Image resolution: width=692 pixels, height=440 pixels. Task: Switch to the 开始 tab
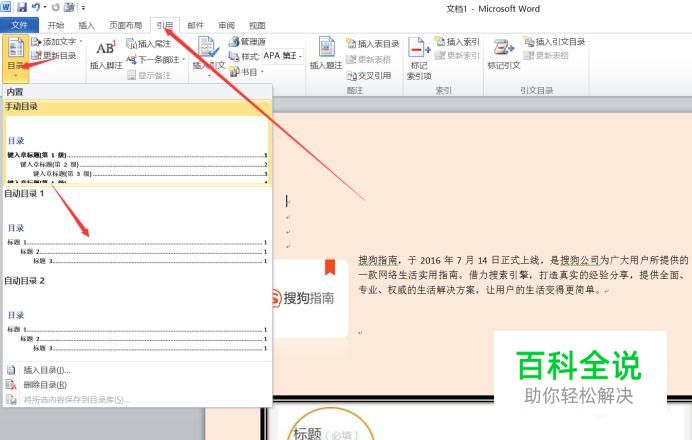point(56,25)
